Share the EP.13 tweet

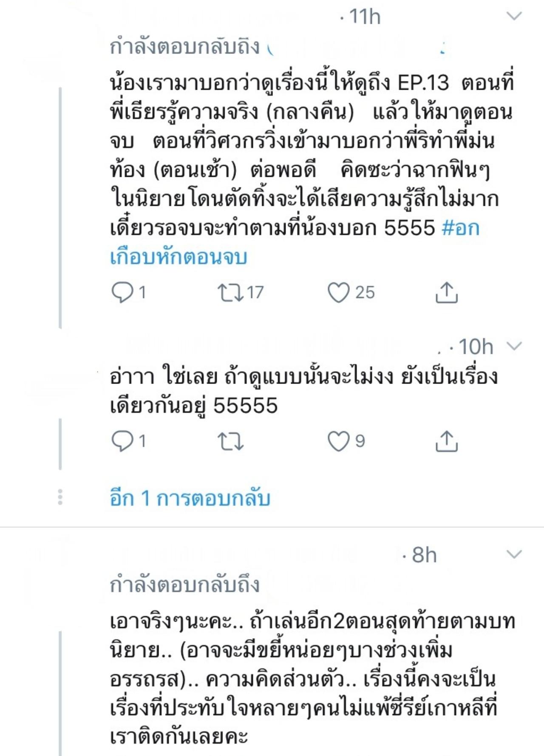[x=446, y=293]
